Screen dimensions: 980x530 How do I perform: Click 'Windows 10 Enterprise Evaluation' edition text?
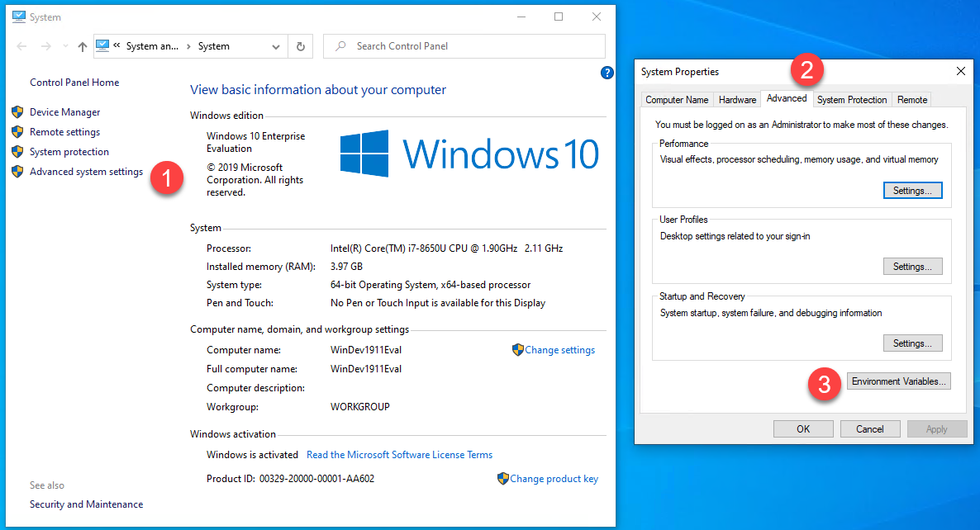click(255, 142)
